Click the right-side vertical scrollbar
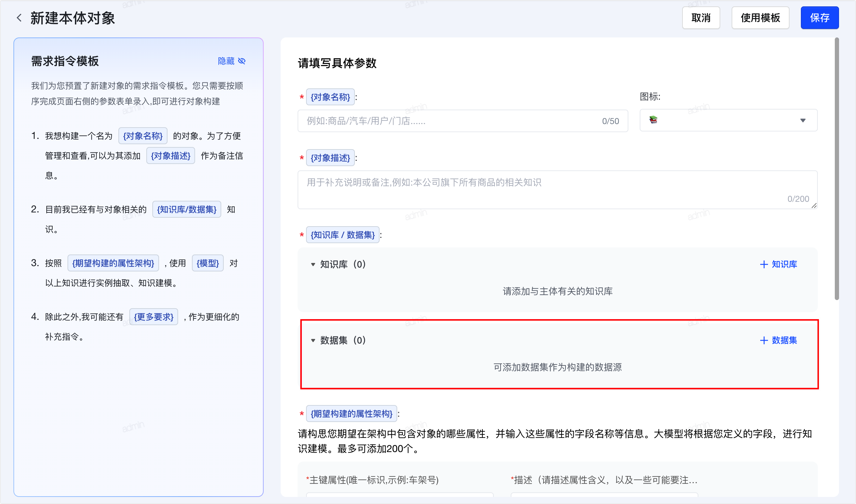856x504 pixels. pos(837,169)
